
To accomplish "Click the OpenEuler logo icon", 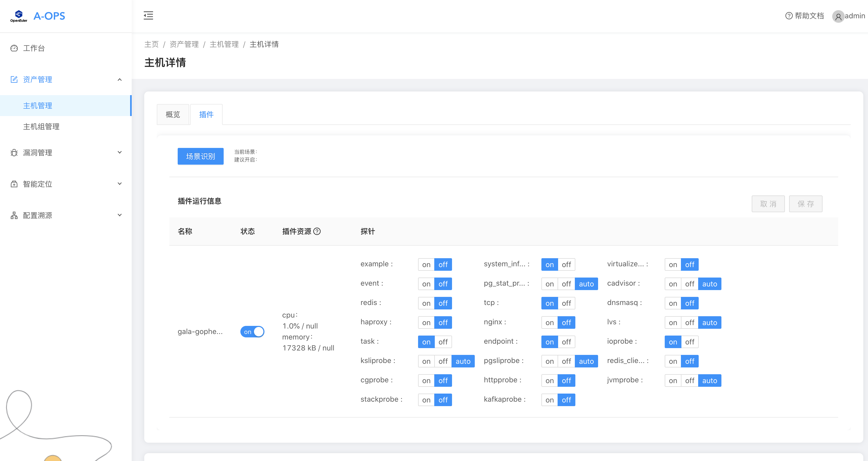I will [19, 15].
